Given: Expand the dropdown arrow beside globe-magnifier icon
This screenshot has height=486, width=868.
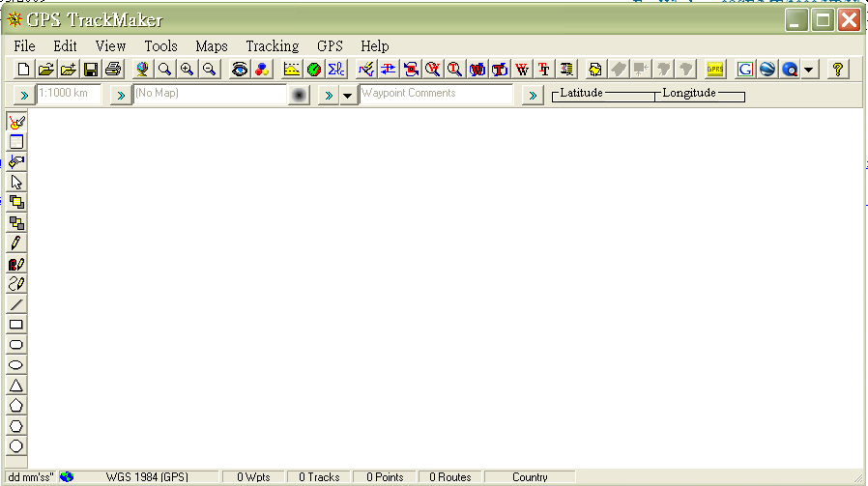Looking at the screenshot, I should [x=809, y=70].
